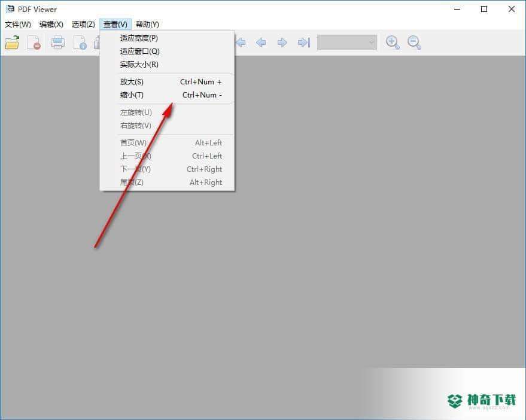
Task: Click the zoom out magnifier icon
Action: point(414,42)
